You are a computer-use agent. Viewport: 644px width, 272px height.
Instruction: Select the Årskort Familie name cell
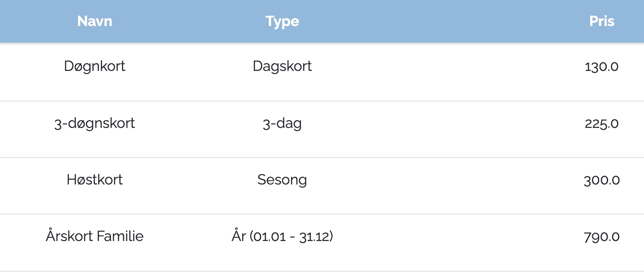point(95,236)
